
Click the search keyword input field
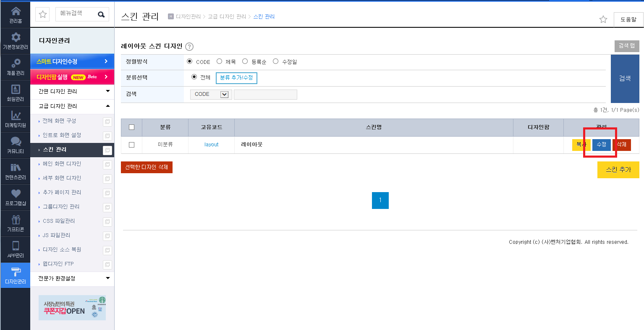coord(265,95)
